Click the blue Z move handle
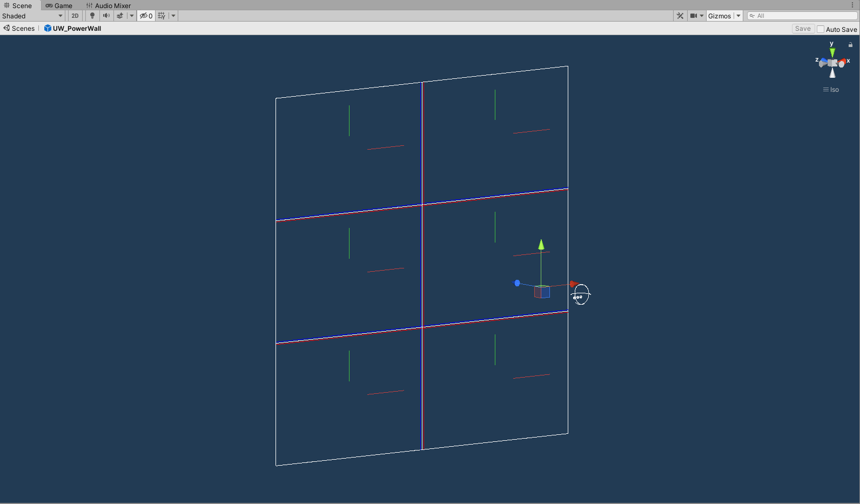This screenshot has height=504, width=860. click(517, 283)
